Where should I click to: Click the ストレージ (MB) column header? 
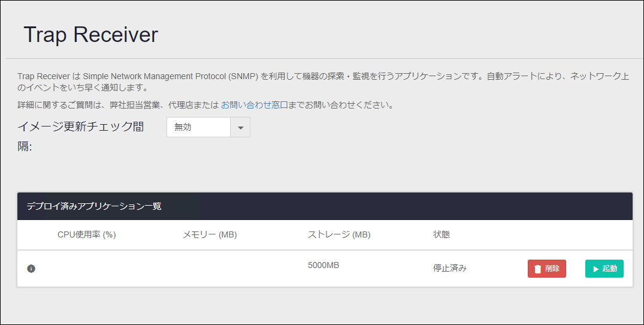tap(339, 234)
